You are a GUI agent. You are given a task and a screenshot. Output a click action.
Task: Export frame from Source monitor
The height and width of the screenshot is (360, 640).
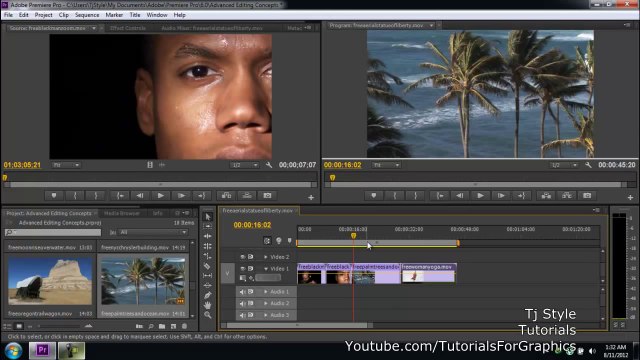click(267, 196)
